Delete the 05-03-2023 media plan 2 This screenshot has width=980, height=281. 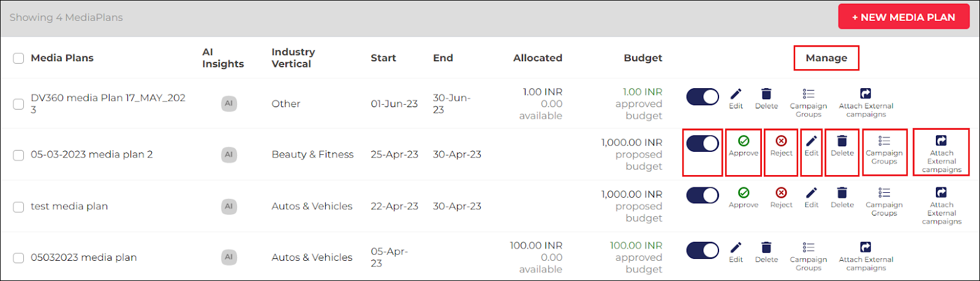coord(842,146)
